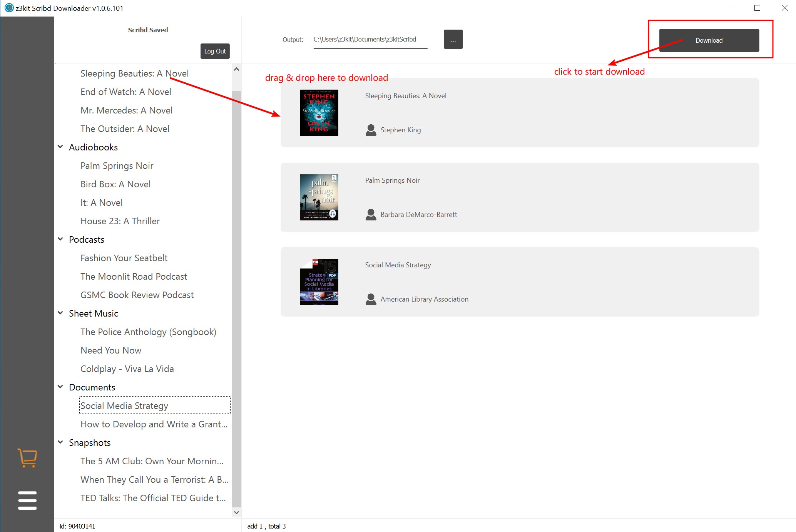Click the Palm Springs Noir card title
The height and width of the screenshot is (532, 796).
[392, 180]
